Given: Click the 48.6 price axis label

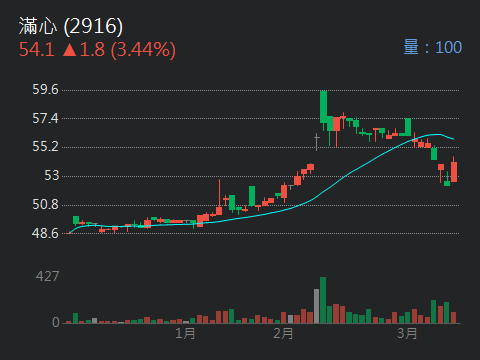Looking at the screenshot, I should [x=45, y=233].
